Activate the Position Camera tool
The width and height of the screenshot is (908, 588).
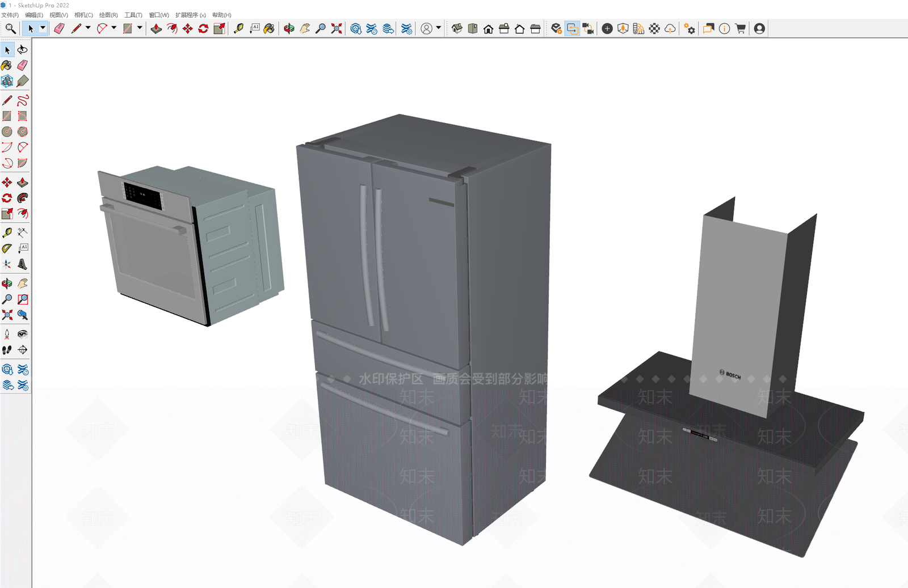(7, 333)
